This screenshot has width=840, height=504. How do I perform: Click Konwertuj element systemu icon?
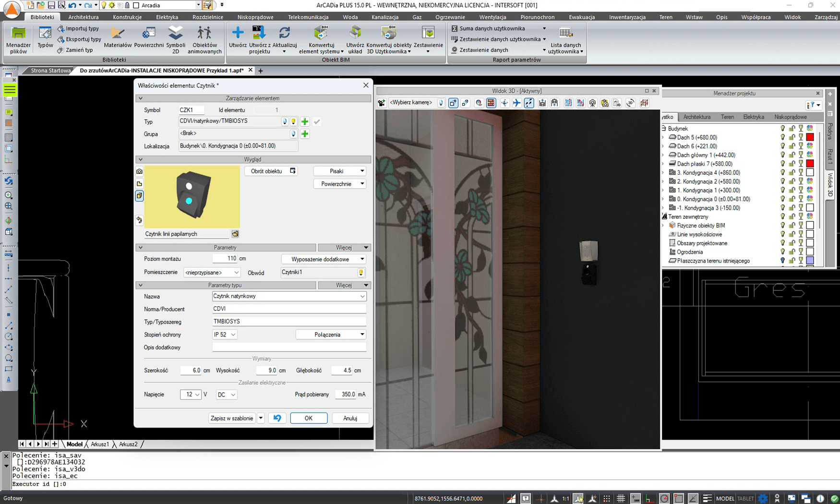tap(321, 40)
